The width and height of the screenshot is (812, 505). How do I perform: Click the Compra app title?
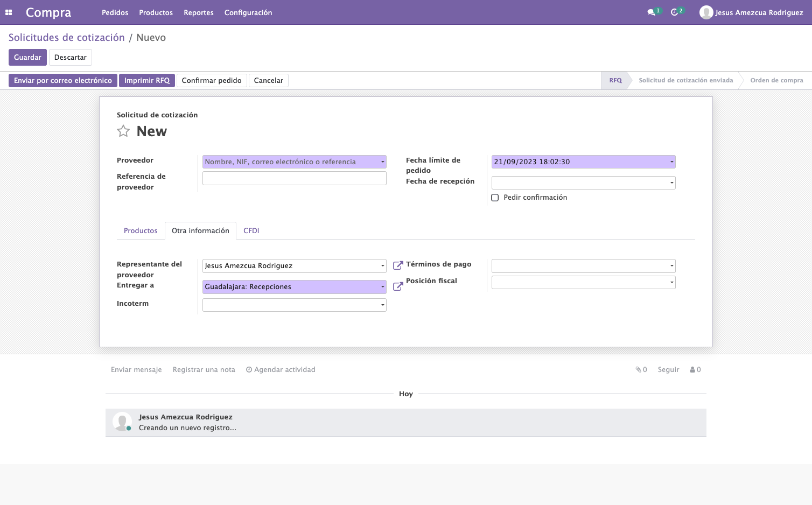[x=48, y=12]
